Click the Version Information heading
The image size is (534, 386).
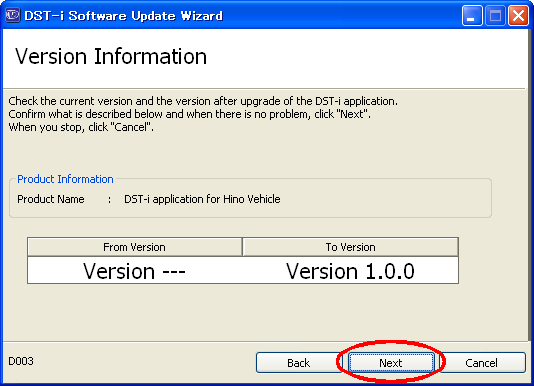pos(111,56)
